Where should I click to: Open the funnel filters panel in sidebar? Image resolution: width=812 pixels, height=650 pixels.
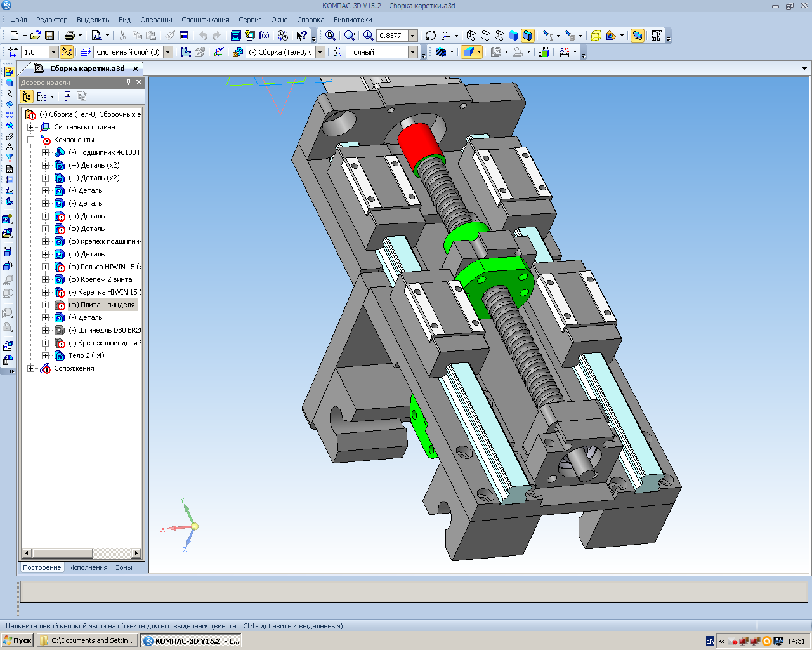(x=9, y=158)
